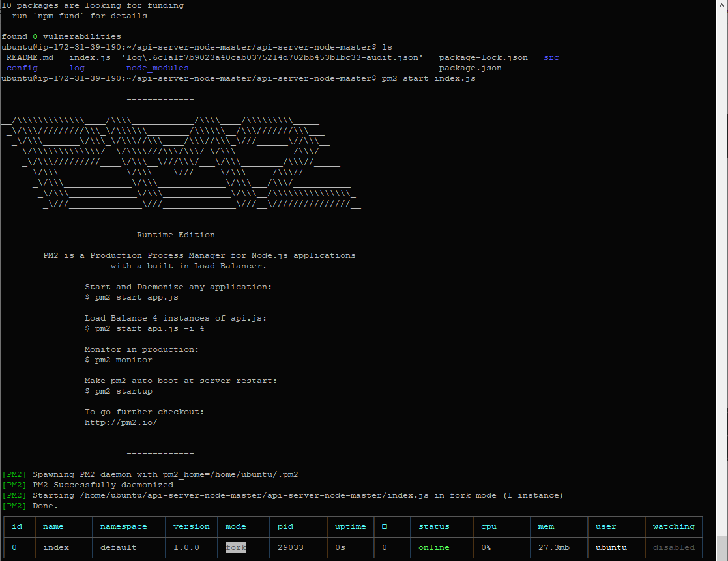Click the 'status' column header
The image size is (728, 561).
pyautogui.click(x=433, y=526)
